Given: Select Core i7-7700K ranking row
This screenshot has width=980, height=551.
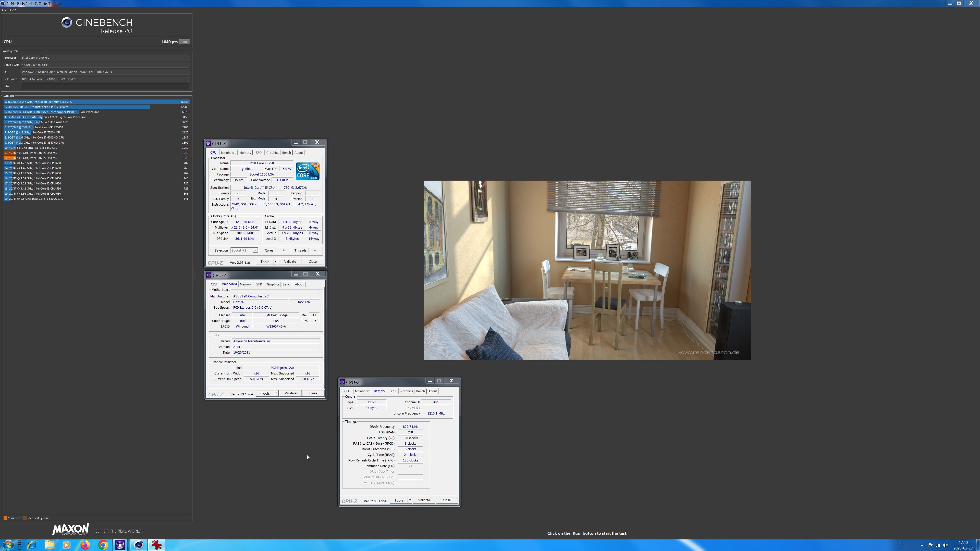Looking at the screenshot, I should pyautogui.click(x=96, y=132).
